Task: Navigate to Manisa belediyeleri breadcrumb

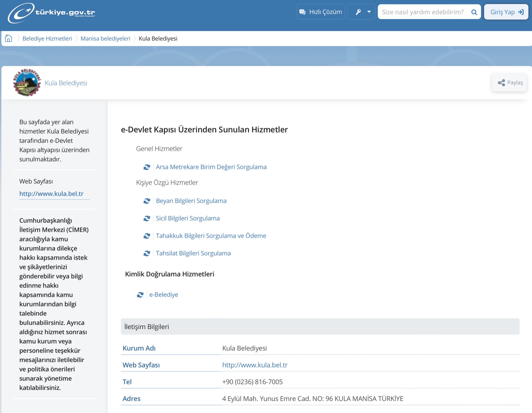Action: [x=105, y=39]
